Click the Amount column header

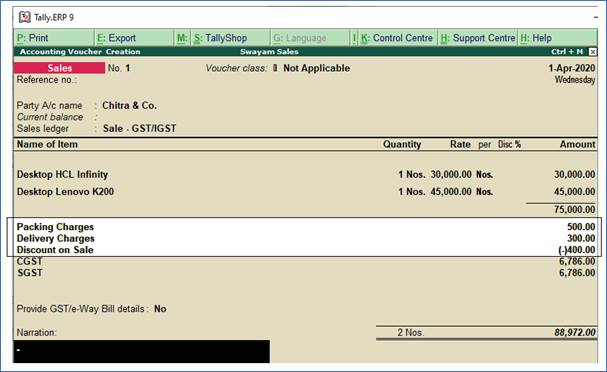[578, 144]
